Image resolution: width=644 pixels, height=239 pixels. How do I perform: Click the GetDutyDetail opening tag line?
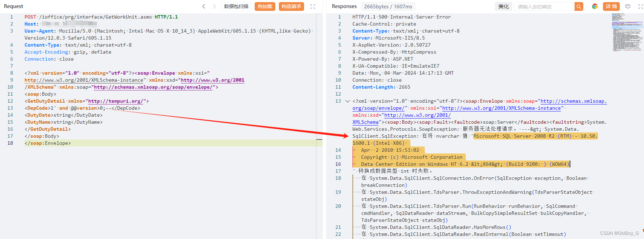(87, 101)
